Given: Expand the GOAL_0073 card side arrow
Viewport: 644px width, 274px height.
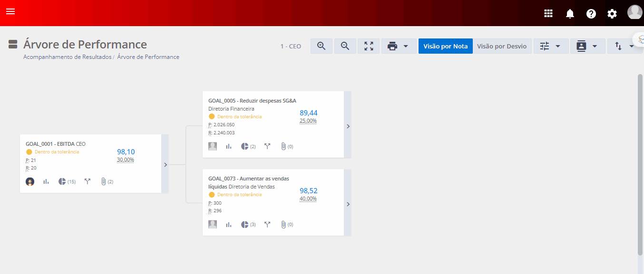Looking at the screenshot, I should (348, 204).
